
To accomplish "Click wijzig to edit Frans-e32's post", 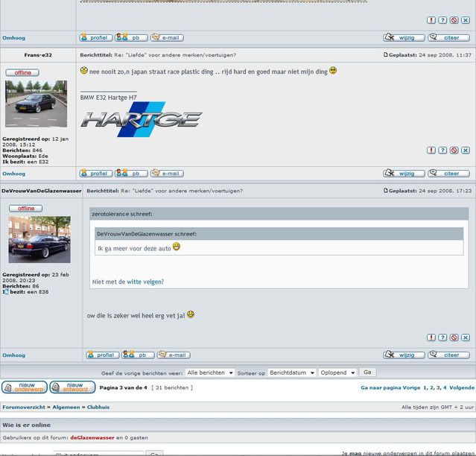I will click(x=404, y=174).
